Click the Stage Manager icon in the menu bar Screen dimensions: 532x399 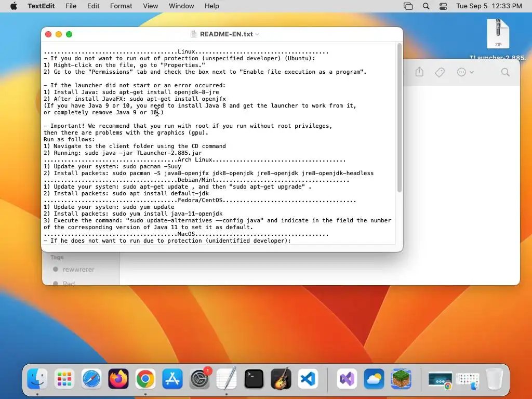coord(408,6)
